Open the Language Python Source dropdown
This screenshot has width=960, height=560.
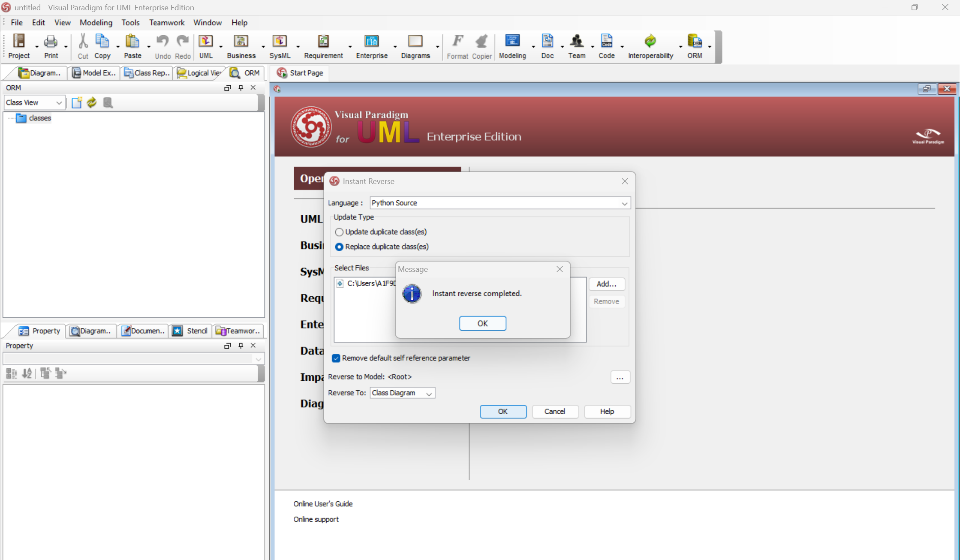pos(624,203)
